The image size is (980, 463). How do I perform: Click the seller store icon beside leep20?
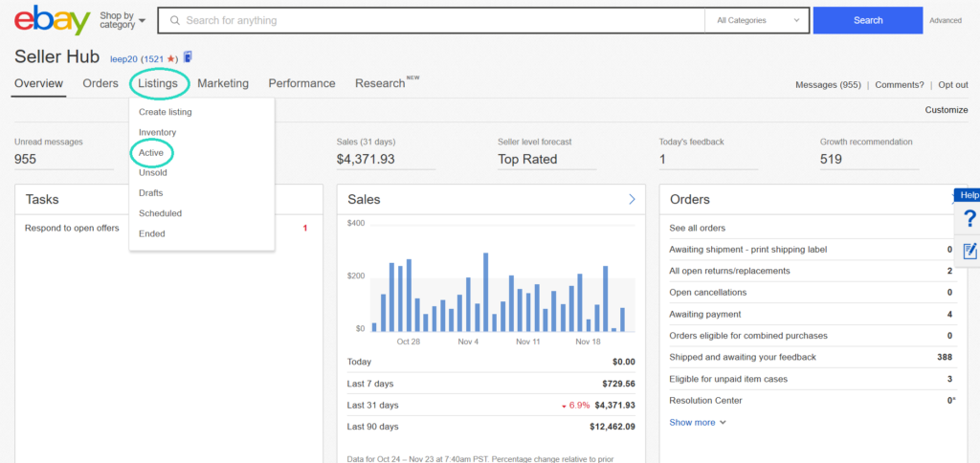point(188,56)
